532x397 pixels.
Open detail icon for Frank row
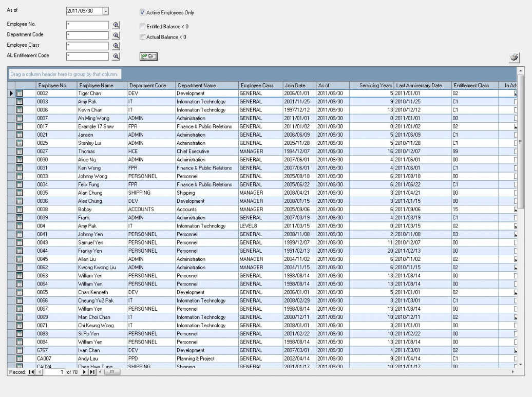pyautogui.click(x=20, y=217)
